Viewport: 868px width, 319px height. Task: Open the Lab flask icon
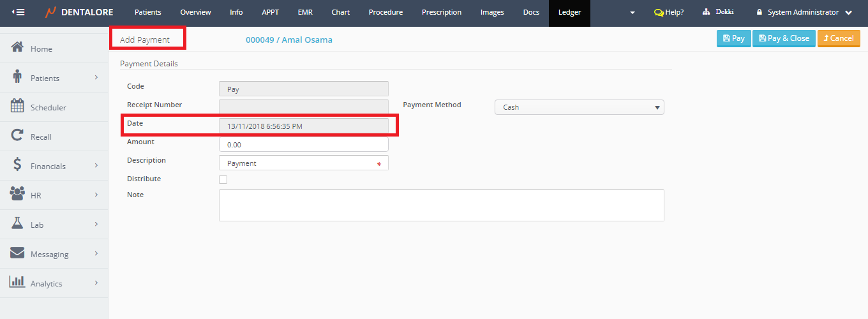click(18, 224)
